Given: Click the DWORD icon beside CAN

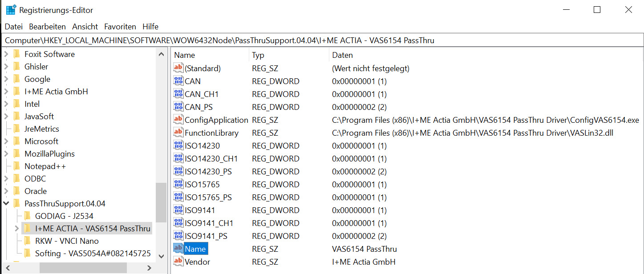Looking at the screenshot, I should pos(178,81).
